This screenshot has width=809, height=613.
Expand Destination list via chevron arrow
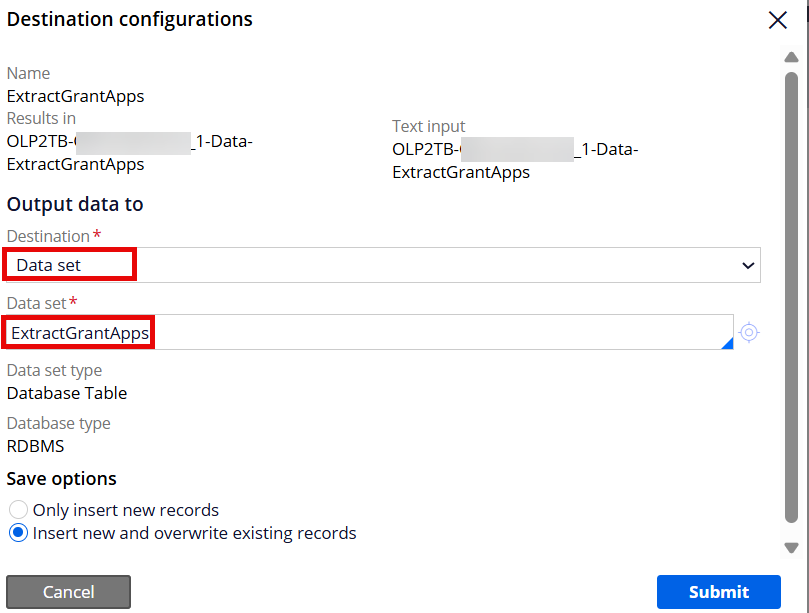click(x=748, y=265)
